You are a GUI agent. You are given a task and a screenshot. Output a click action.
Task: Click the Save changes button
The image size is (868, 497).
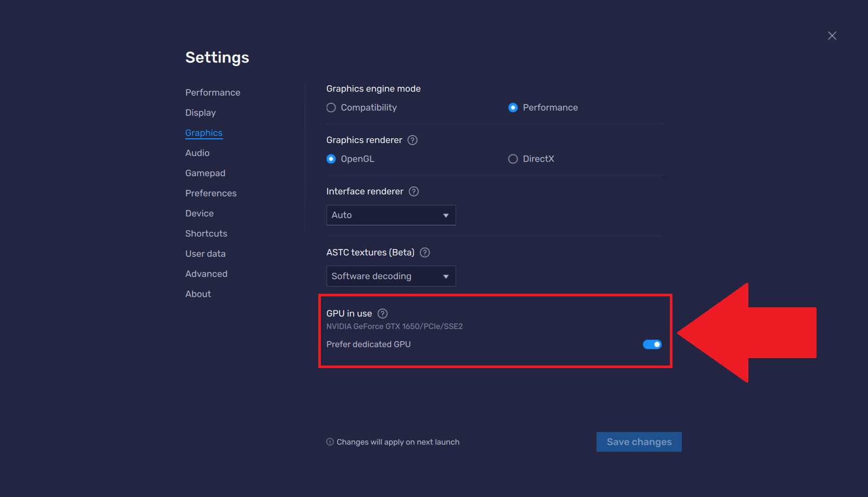coord(639,442)
